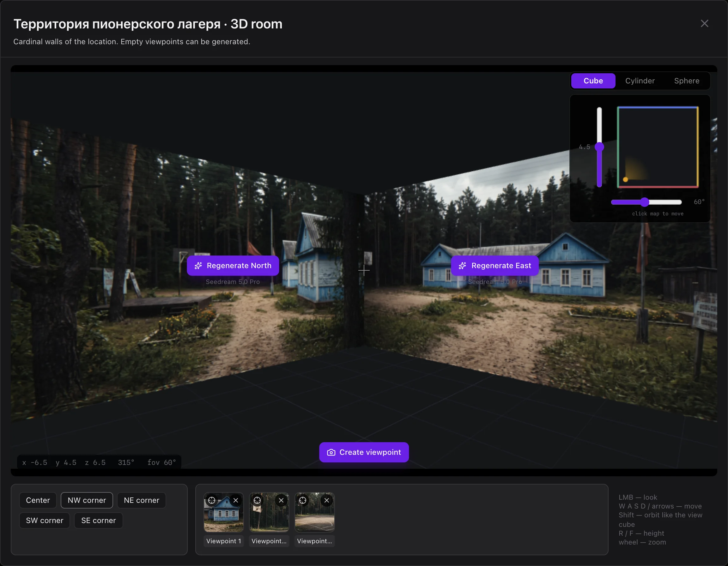Move camera to NE corner

142,500
